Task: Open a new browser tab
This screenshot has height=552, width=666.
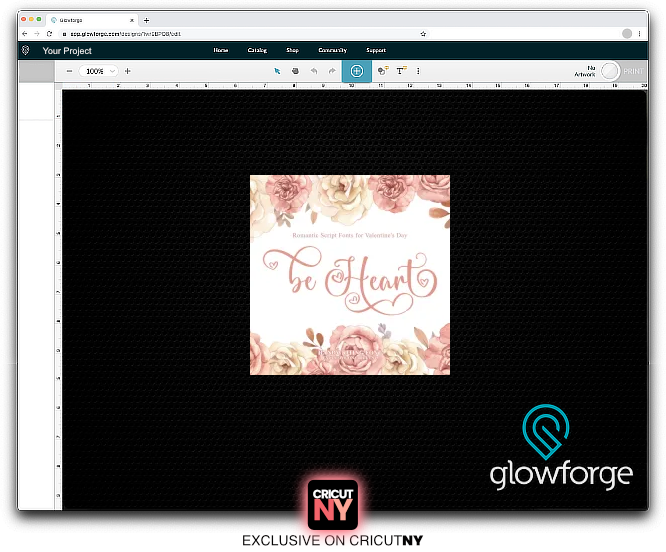Action: pyautogui.click(x=147, y=20)
